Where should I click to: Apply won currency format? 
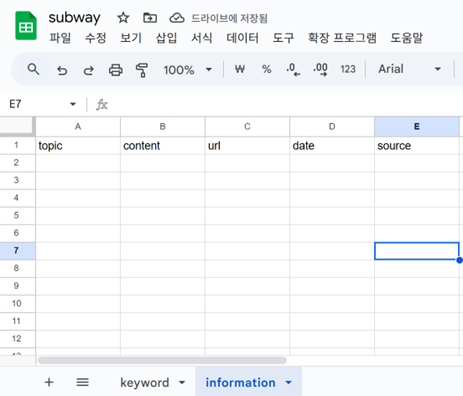[240, 69]
